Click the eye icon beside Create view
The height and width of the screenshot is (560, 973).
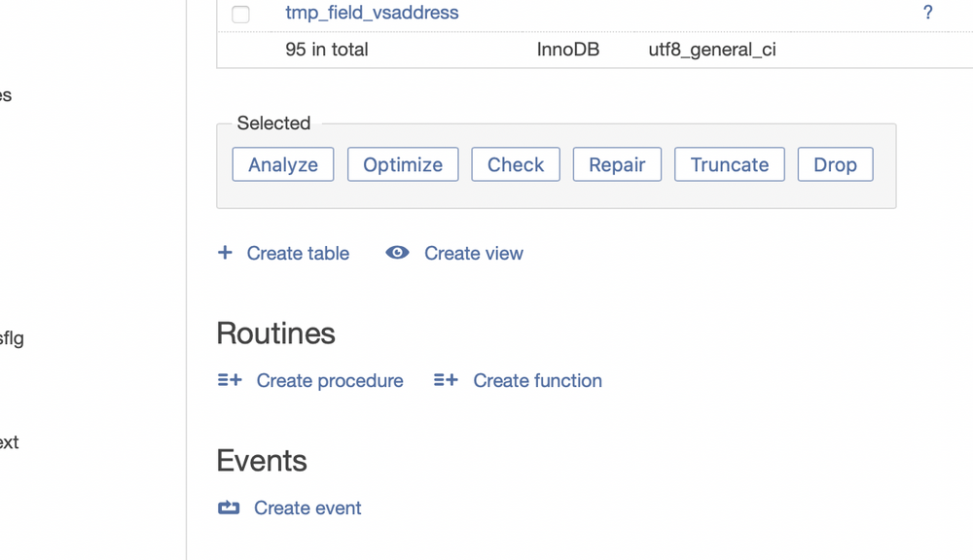397,253
